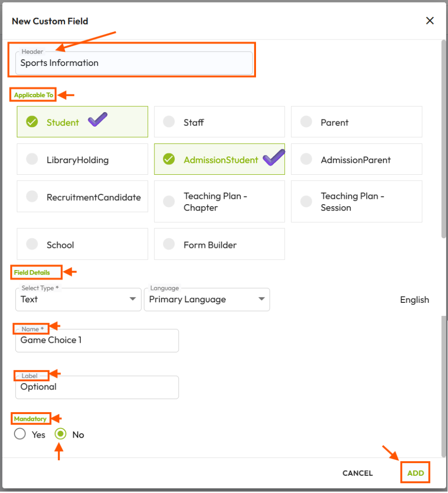Set Mandatory to Yes

pyautogui.click(x=20, y=434)
